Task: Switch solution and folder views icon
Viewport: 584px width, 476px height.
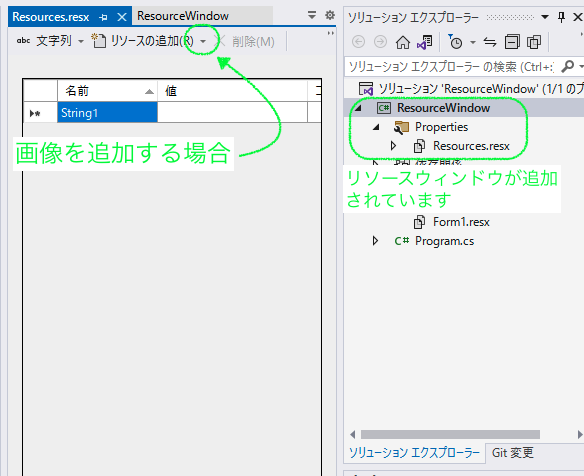Action: pos(425,42)
